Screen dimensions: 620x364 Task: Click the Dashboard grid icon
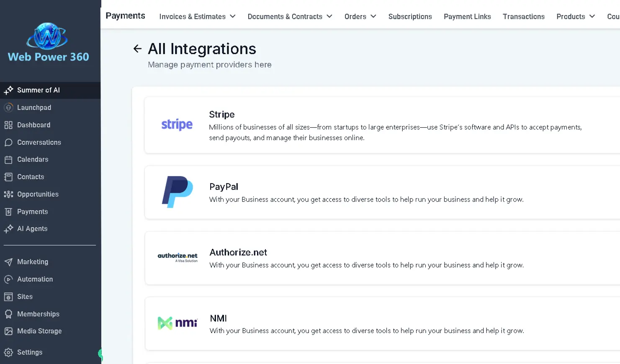coord(8,125)
